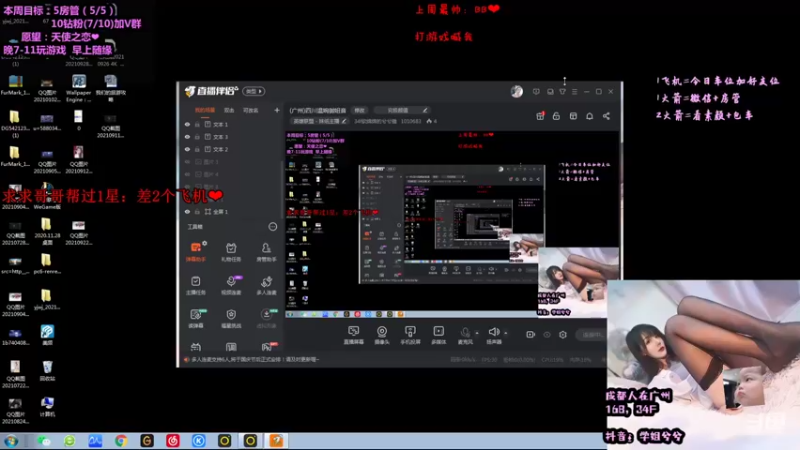Open the blue K taskbar icon
The image size is (800, 450).
[x=198, y=441]
